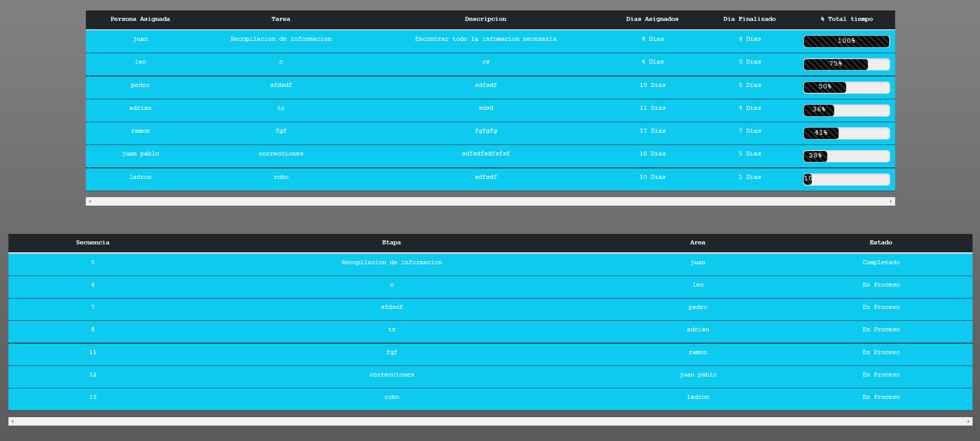This screenshot has width=980, height=441.
Task: Click the top table's left scroll arrow
Action: click(x=90, y=202)
